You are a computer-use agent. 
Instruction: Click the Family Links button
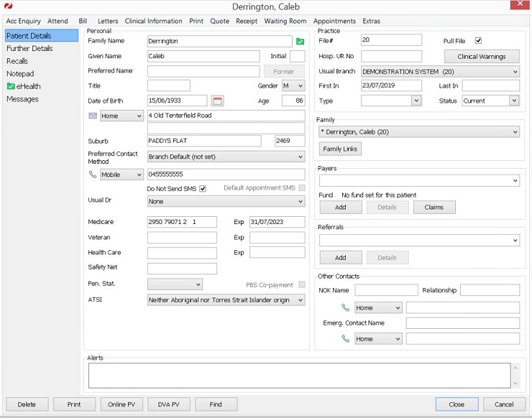point(340,149)
